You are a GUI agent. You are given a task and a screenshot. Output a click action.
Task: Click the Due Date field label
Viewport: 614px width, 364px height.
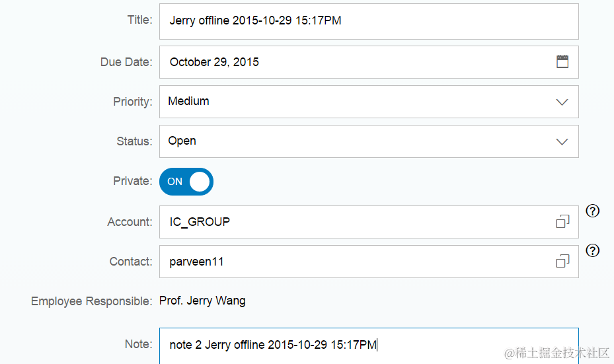click(126, 62)
